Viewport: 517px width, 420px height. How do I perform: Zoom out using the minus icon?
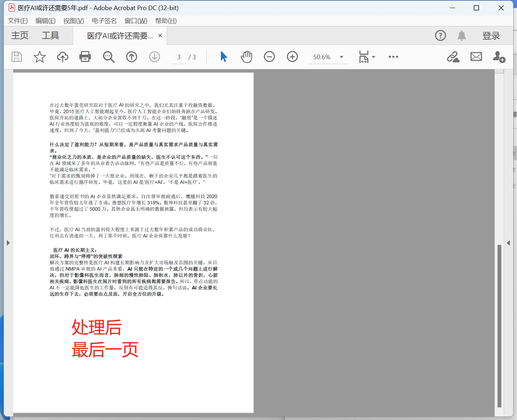270,57
